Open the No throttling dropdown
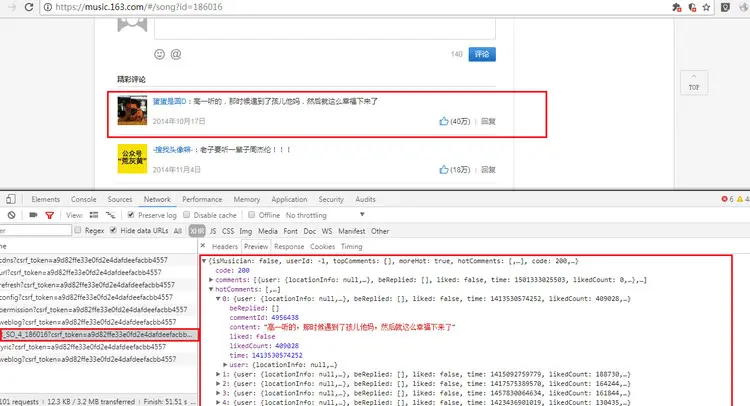750x406 pixels. (325, 215)
